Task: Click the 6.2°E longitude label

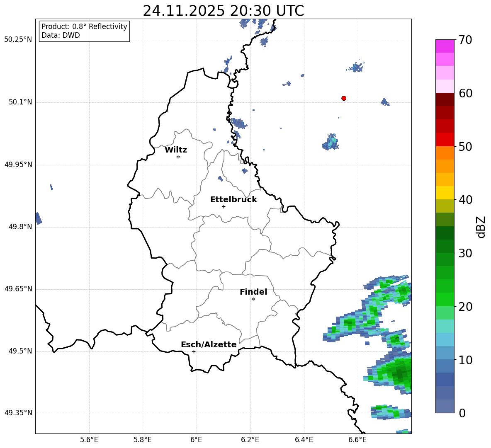Action: click(250, 440)
